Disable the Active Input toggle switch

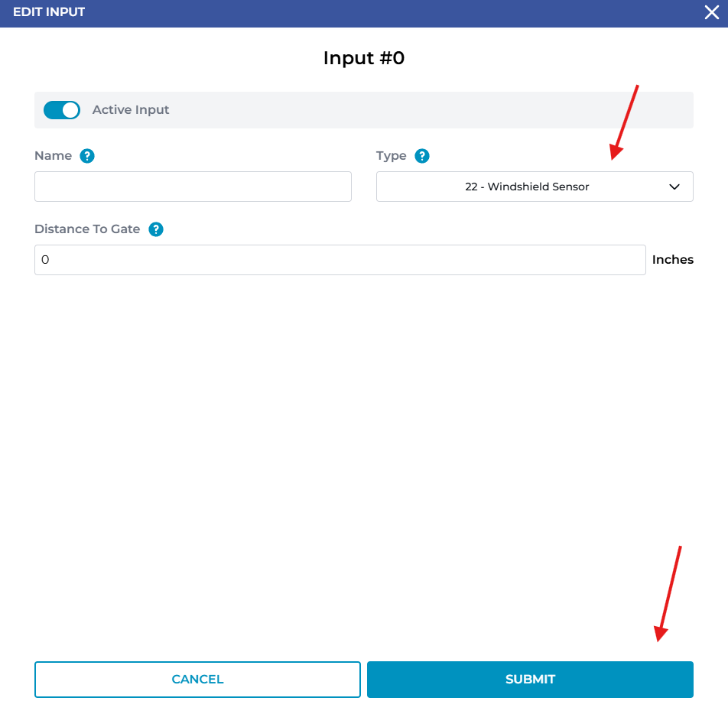[x=62, y=110]
